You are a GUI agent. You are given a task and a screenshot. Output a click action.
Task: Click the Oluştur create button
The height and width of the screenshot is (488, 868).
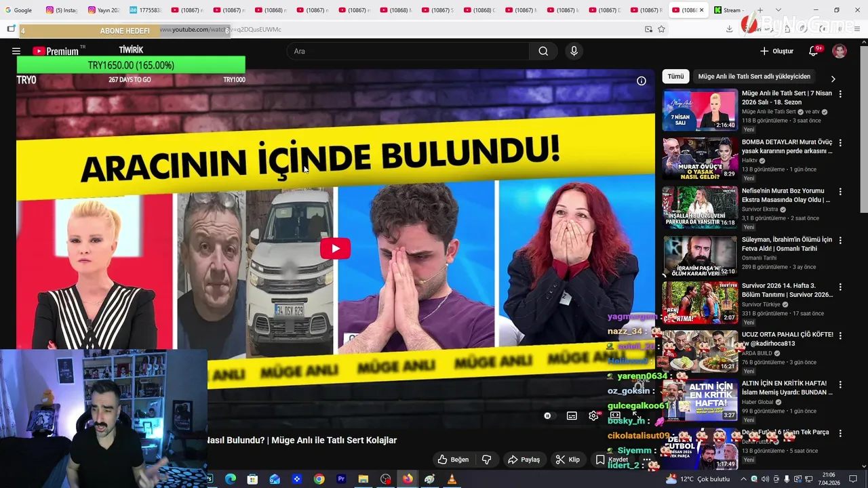click(776, 51)
